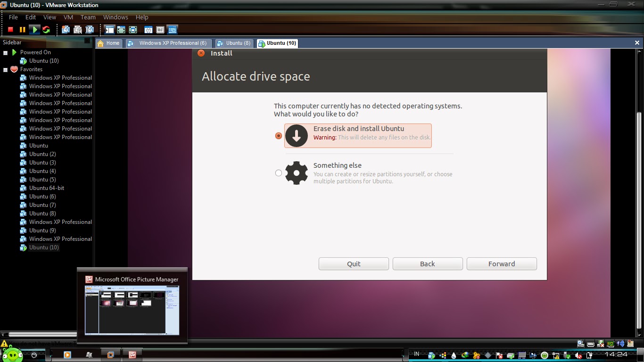The height and width of the screenshot is (362, 644).
Task: Open the Team menu
Action: click(x=88, y=17)
